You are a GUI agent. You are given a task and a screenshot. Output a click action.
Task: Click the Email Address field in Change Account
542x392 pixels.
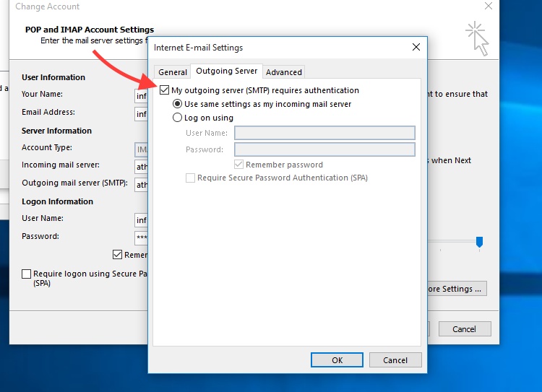click(x=142, y=113)
